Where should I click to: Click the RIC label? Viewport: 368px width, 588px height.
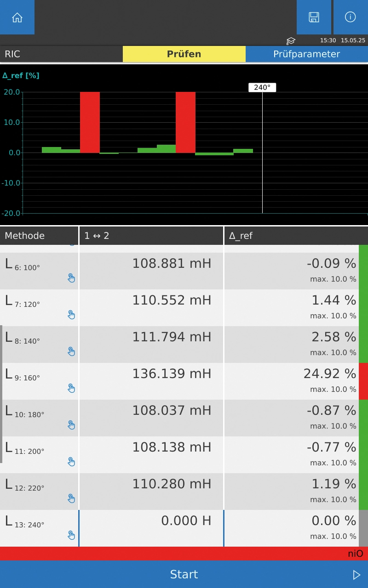13,54
